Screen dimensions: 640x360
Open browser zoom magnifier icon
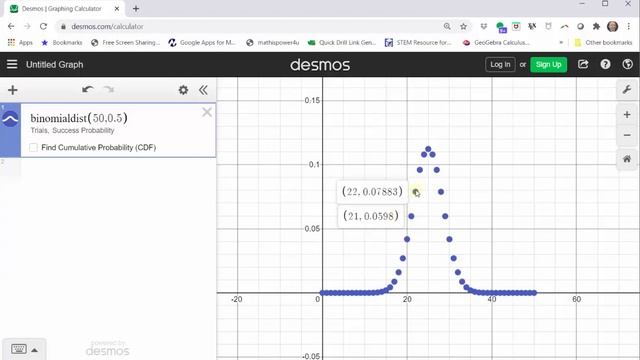tap(447, 27)
